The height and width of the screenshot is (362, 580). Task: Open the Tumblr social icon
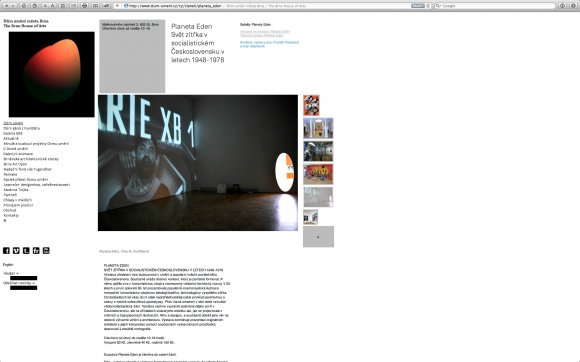26,251
